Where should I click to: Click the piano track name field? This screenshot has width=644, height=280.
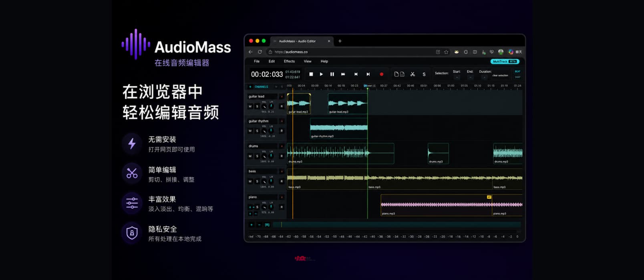pos(262,197)
